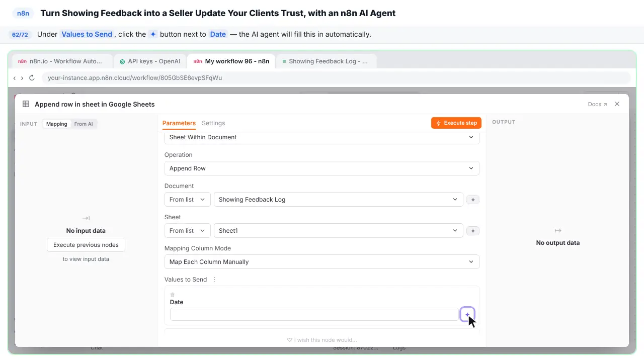Click Execute previous nodes button

click(86, 245)
